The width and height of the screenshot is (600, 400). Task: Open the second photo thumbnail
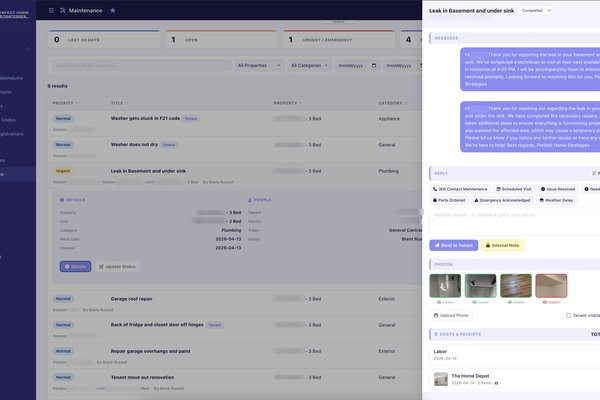coord(481,286)
